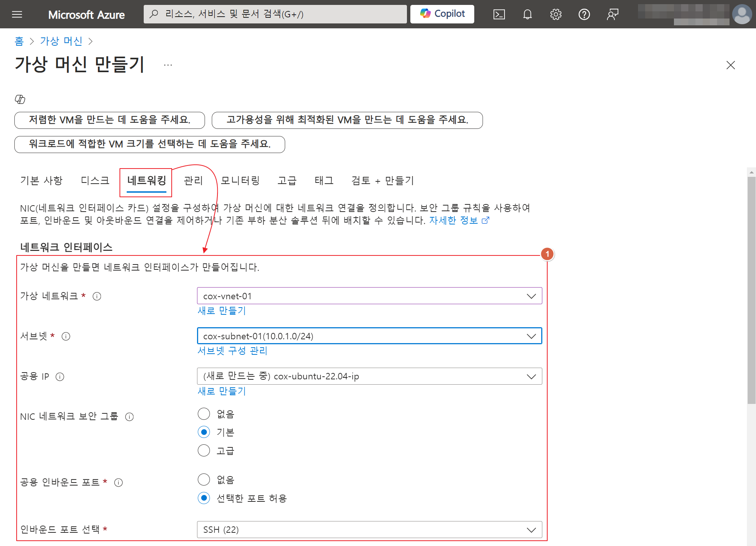Open the notifications bell
756x546 pixels.
527,14
